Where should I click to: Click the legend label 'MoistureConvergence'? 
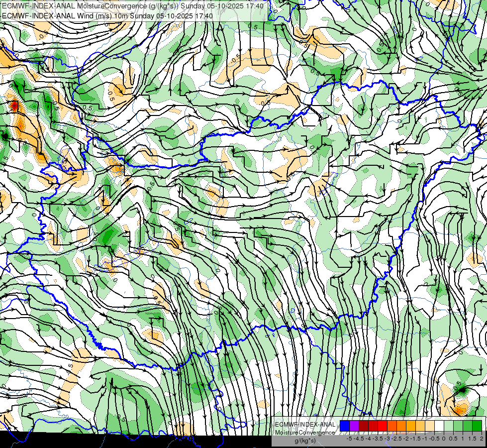pyautogui.click(x=305, y=433)
